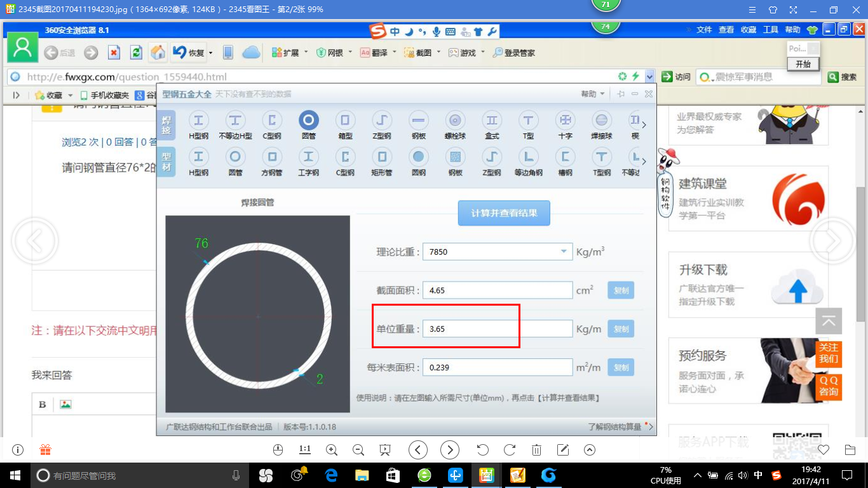Screen dimensions: 868x488
Task: Expand the 恢复 dropdown arrow
Action: [210, 53]
